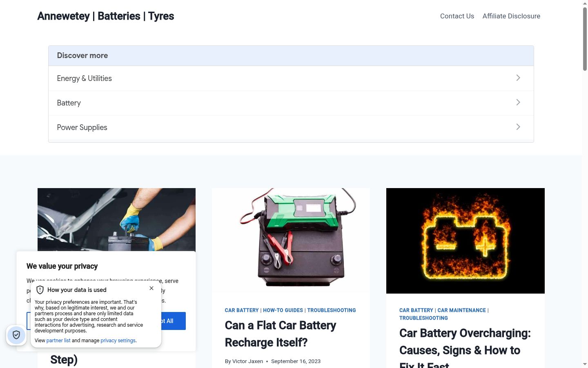Image resolution: width=588 pixels, height=368 pixels.
Task: Expand the Energy & Utilities chevron arrow
Action: [518, 78]
